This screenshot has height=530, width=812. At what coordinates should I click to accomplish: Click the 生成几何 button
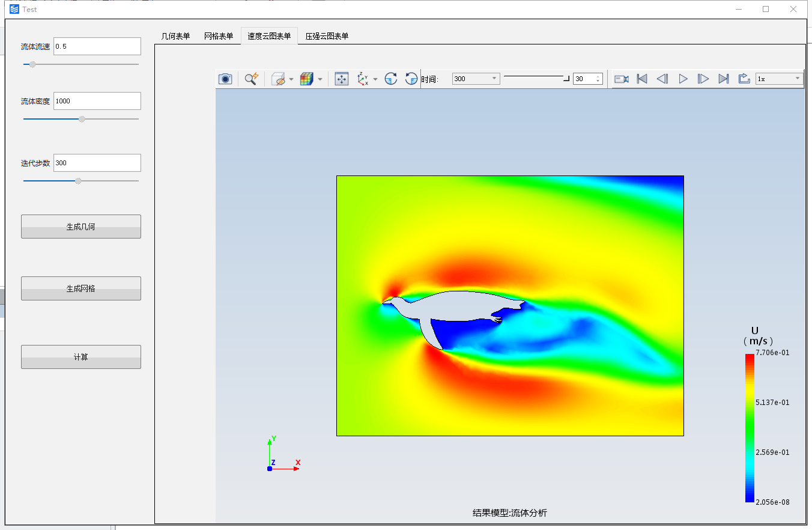coord(81,227)
